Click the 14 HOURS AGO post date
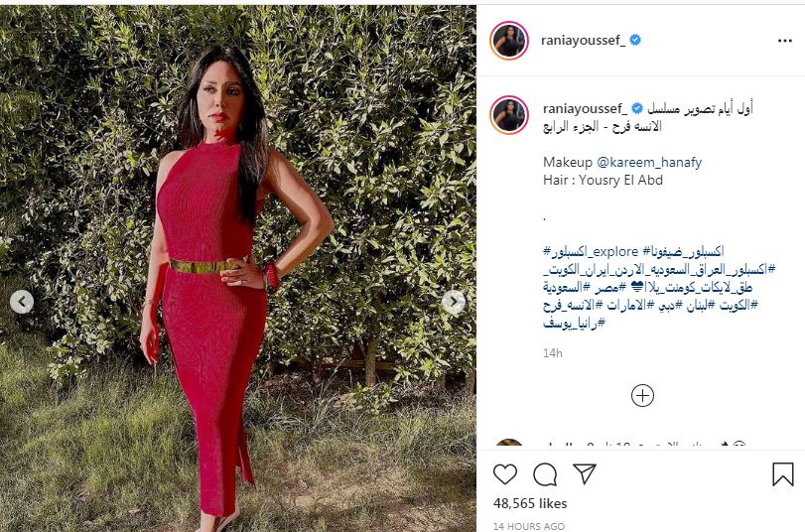Viewport: 805px width, 532px height. click(529, 526)
